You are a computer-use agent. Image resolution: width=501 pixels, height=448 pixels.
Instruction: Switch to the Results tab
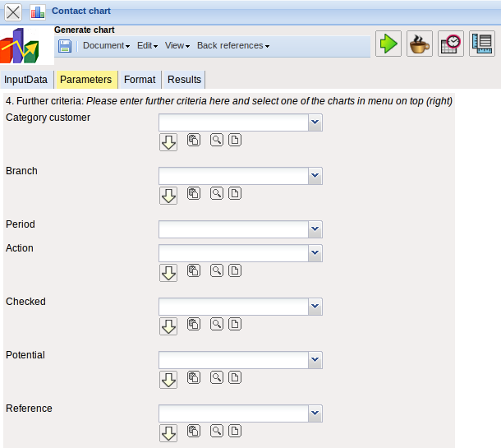point(184,80)
